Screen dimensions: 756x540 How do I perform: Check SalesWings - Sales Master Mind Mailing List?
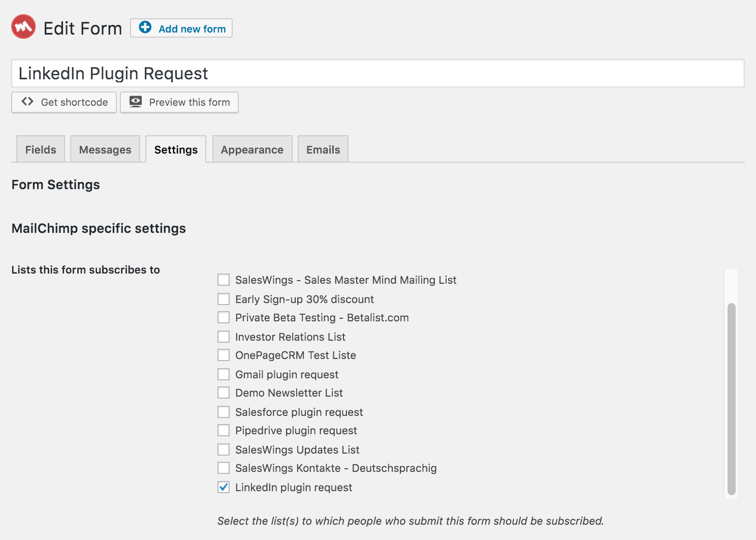click(x=224, y=280)
